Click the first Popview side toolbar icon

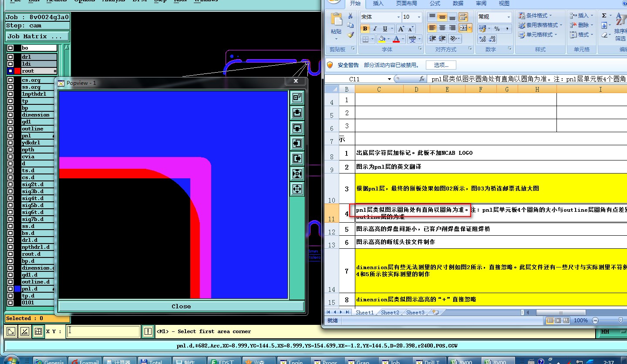297,98
